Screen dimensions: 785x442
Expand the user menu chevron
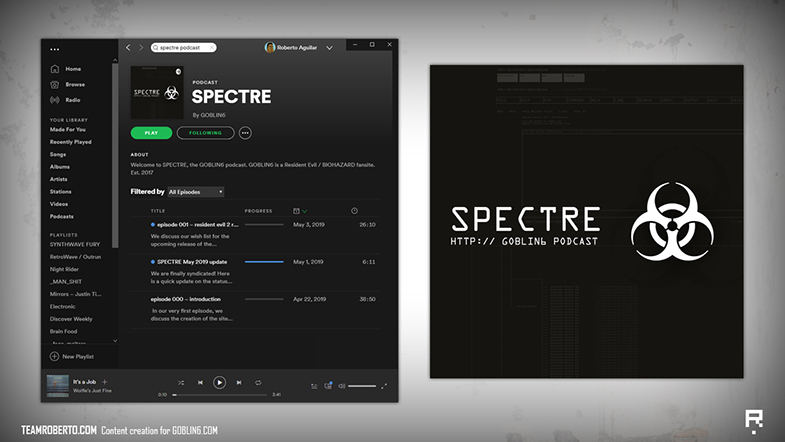coord(329,48)
